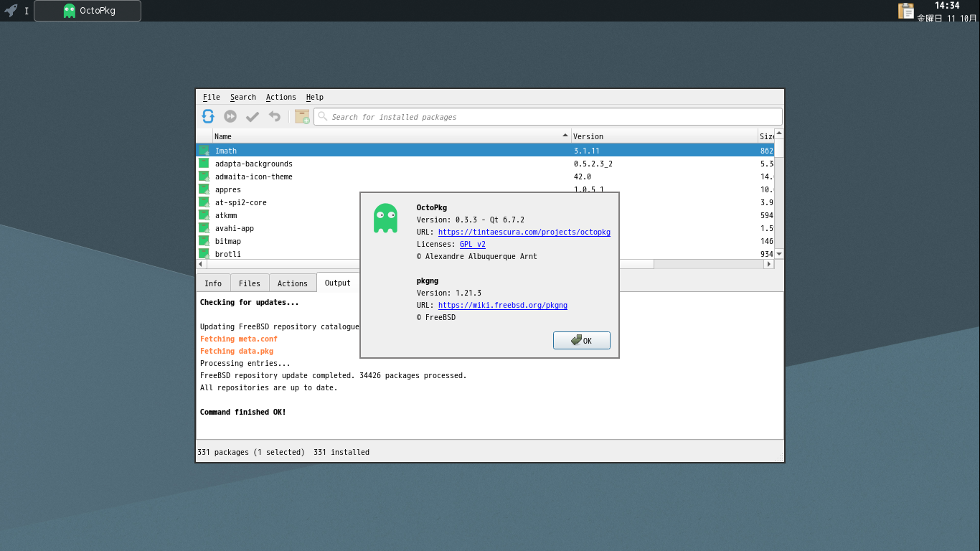This screenshot has width=980, height=551.
Task: Switch to the Files tab
Action: tap(250, 283)
